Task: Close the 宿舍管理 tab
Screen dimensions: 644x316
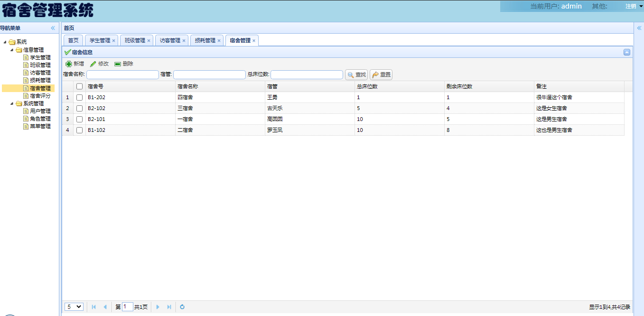Action: pyautogui.click(x=254, y=41)
